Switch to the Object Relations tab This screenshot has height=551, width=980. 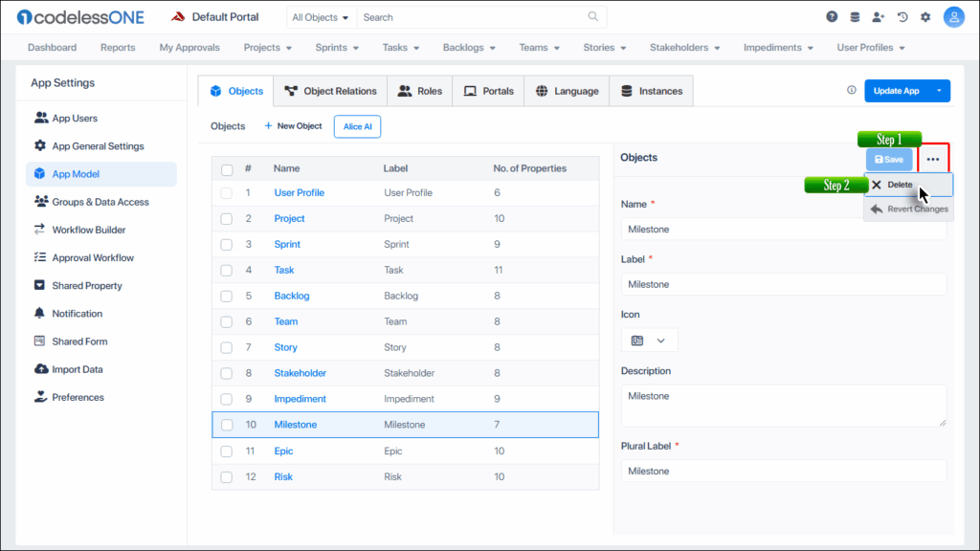click(x=330, y=91)
